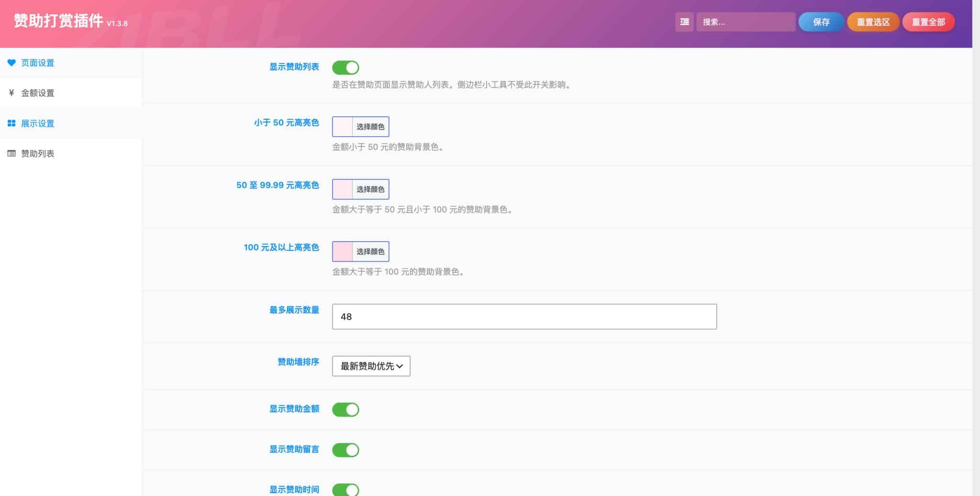Viewport: 980px width, 496px height.
Task: Open the 100 元及以上高亮色 color swatch
Action: pos(343,251)
